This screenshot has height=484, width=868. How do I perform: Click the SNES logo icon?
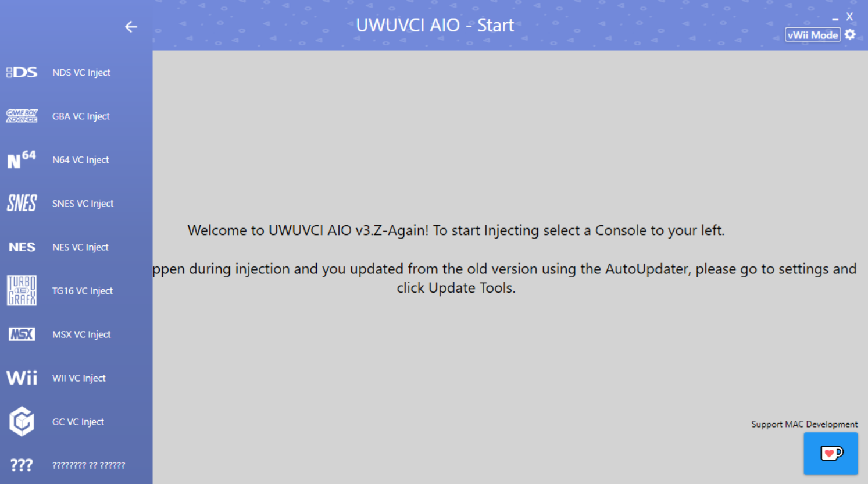22,203
